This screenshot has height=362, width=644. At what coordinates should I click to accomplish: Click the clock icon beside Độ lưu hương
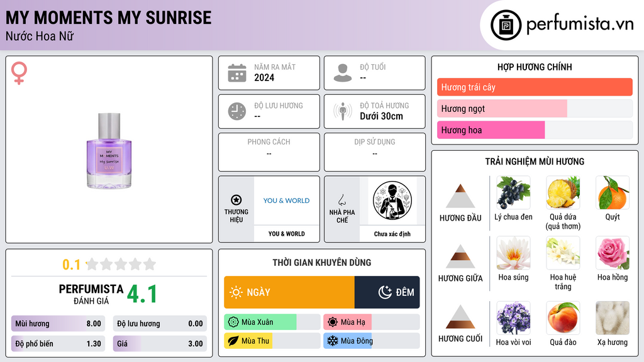(237, 111)
